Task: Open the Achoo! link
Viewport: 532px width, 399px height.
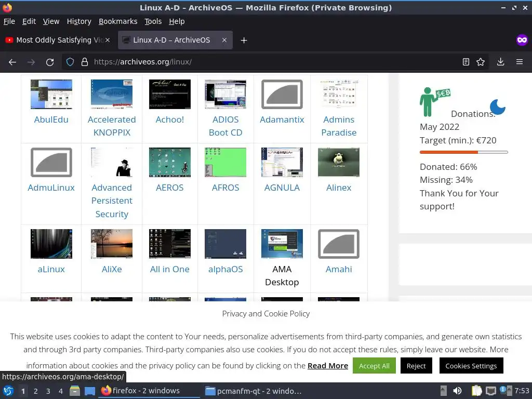Action: click(170, 119)
